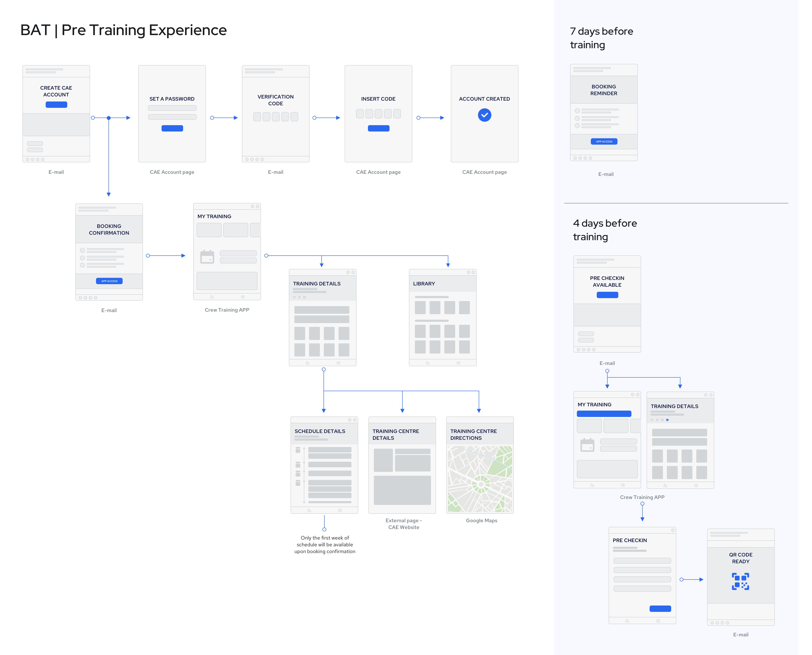This screenshot has height=655, width=812.
Task: Click the ACCOUNT CREATED heading
Action: [484, 99]
